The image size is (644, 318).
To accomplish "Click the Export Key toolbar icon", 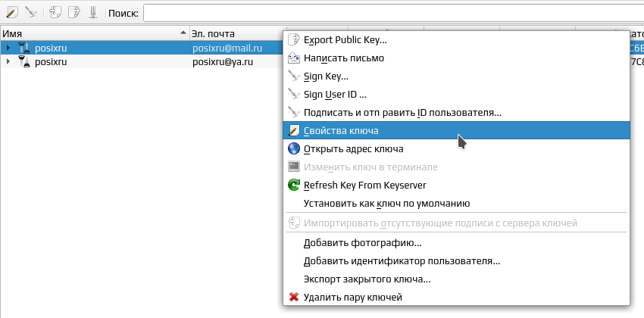I will 74,13.
